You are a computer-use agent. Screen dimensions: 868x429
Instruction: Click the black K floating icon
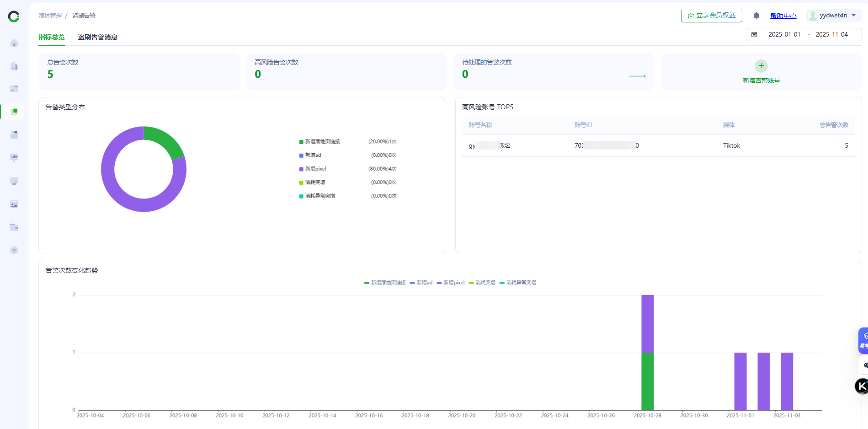pos(862,386)
